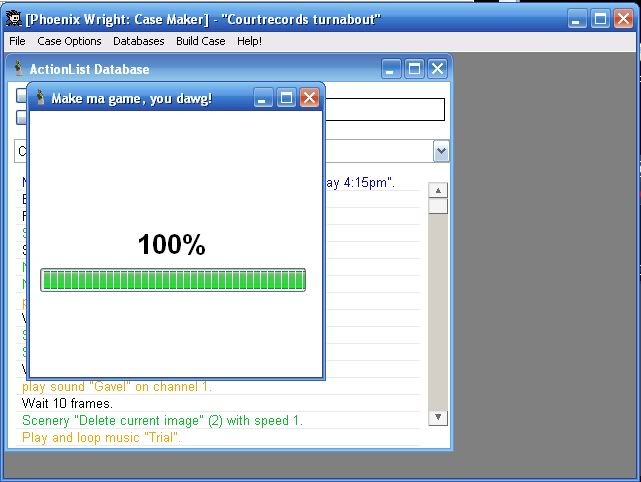Click the Phoenix Wright app icon in main title bar

click(14, 19)
